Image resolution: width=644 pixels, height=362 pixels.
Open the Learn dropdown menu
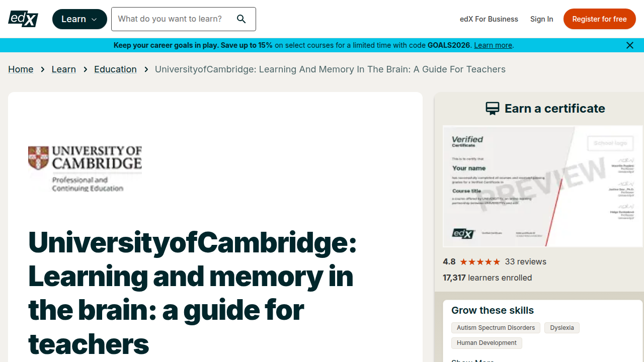pos(79,19)
